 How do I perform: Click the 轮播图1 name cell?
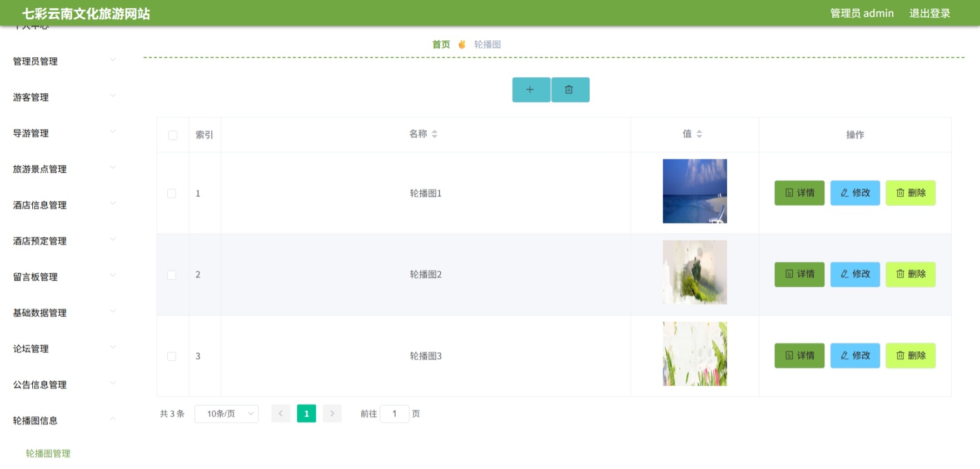click(x=426, y=193)
